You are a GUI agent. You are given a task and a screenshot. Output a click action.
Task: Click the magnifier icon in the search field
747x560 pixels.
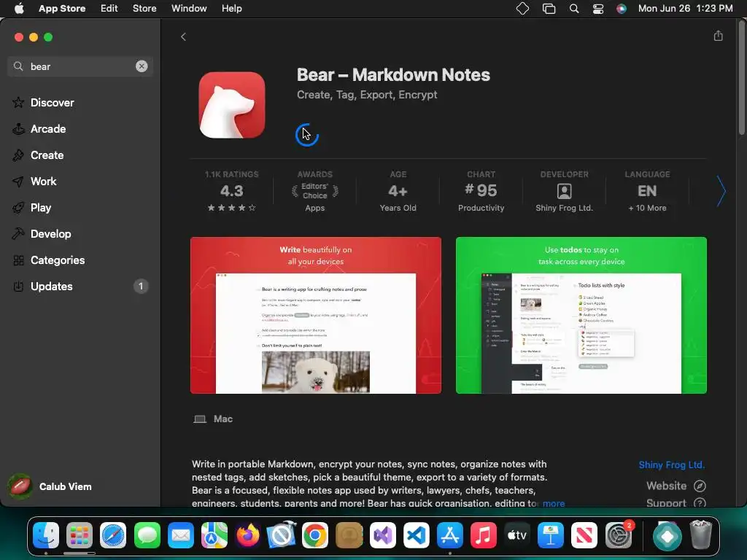18,66
